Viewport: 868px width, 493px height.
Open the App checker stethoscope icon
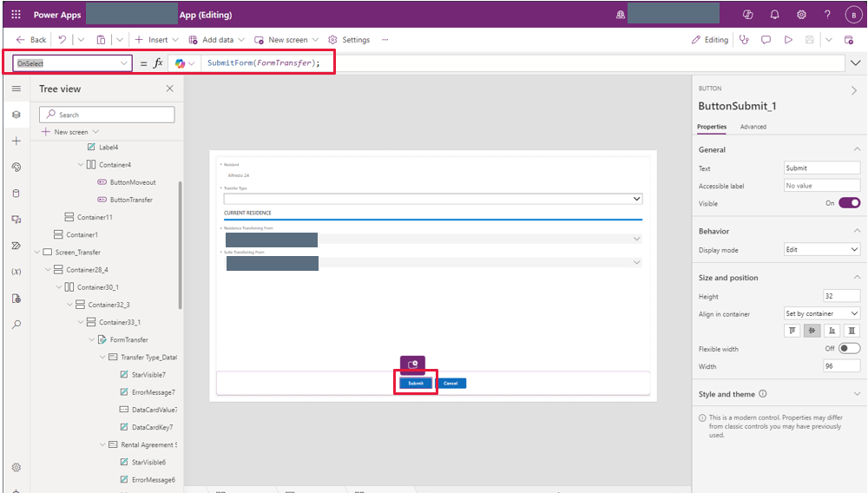tap(743, 40)
